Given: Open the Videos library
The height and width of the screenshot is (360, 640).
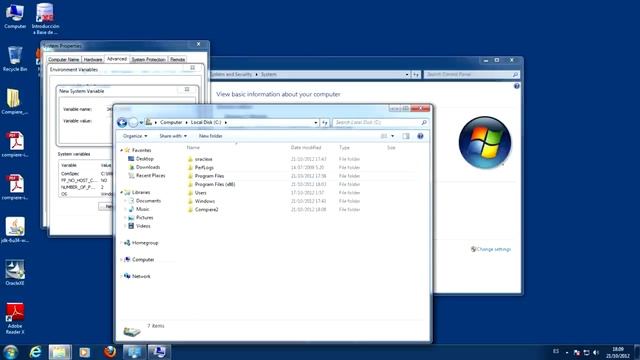Looking at the screenshot, I should tap(143, 226).
